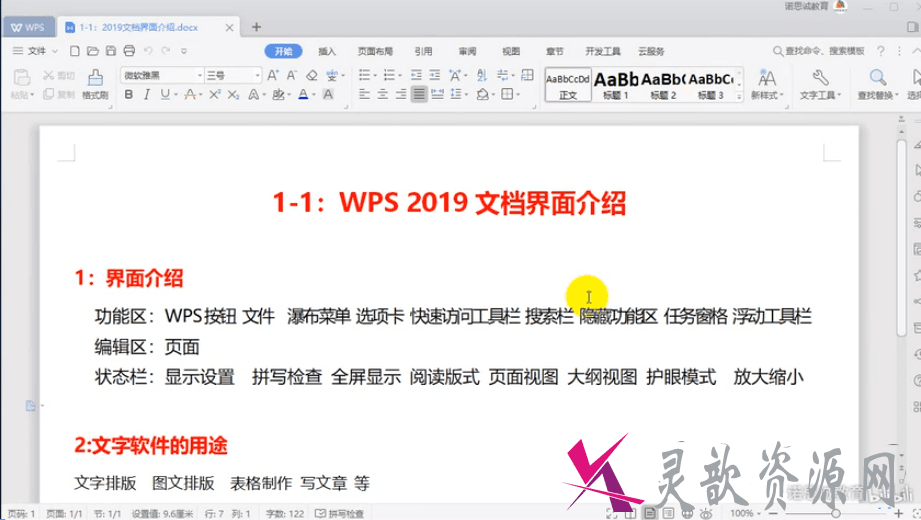Open 新样式 new style button
921x520 pixels.
click(x=767, y=84)
